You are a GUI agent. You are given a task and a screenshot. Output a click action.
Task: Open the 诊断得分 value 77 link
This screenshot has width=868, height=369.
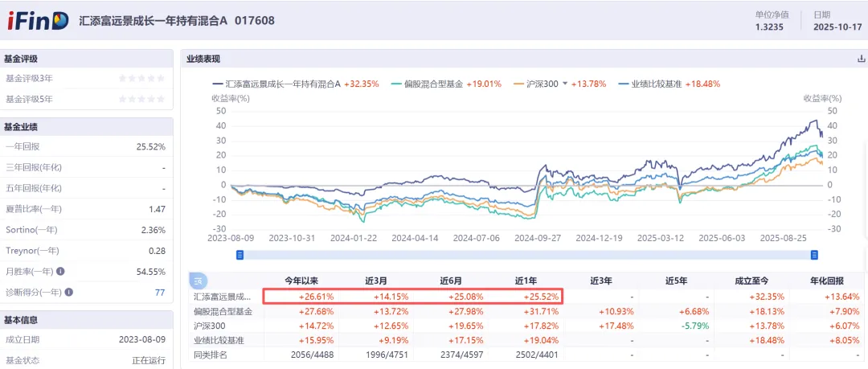tap(160, 293)
